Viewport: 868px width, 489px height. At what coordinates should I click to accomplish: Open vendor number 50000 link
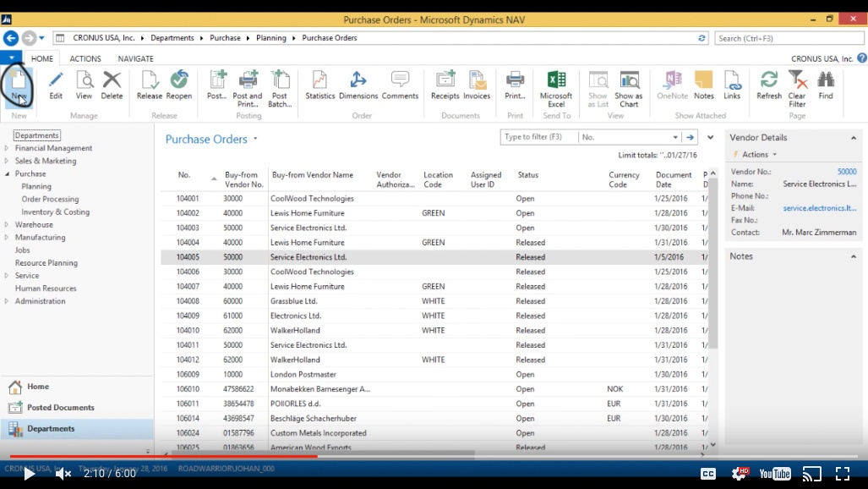click(x=846, y=171)
